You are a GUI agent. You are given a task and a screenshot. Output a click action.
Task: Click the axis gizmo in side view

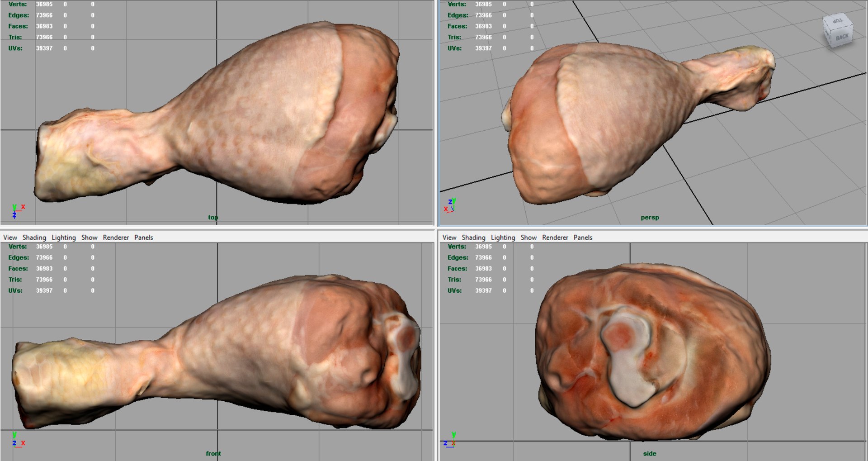pos(450,440)
